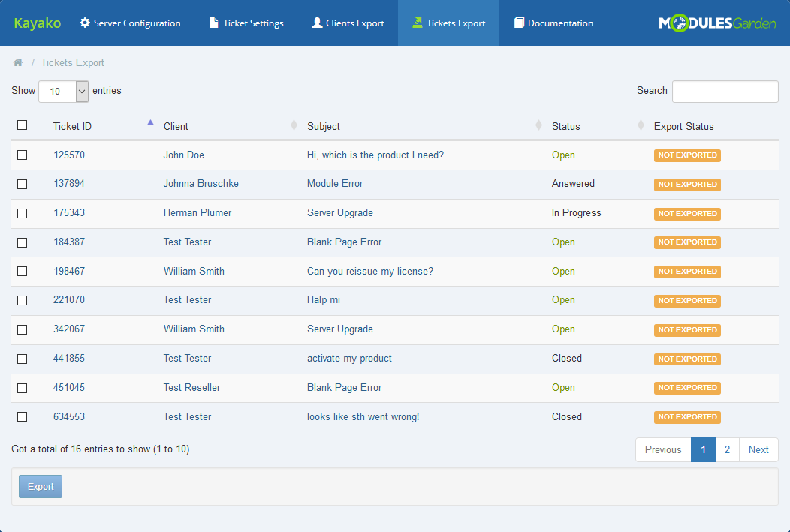Select the checkbox for ticket 451045
790x532 pixels.
click(23, 388)
